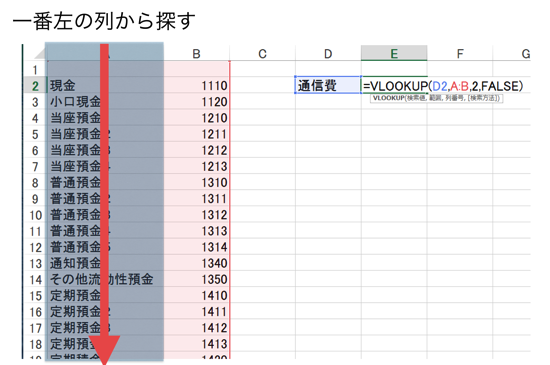
Task: Click cell with value 1310
Action: pos(196,182)
